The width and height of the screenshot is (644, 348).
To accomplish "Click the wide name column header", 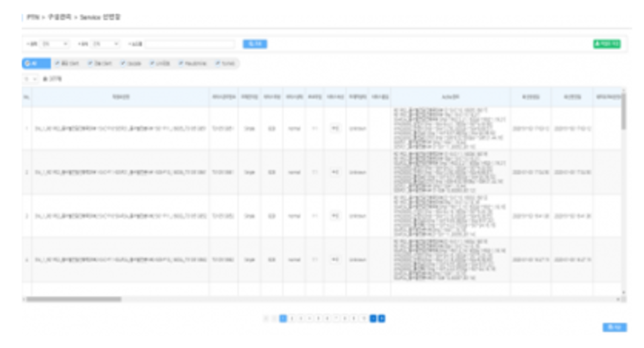I will click(120, 97).
